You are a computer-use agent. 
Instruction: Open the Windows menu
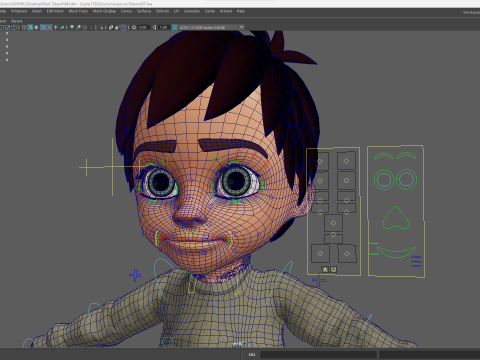(19, 11)
